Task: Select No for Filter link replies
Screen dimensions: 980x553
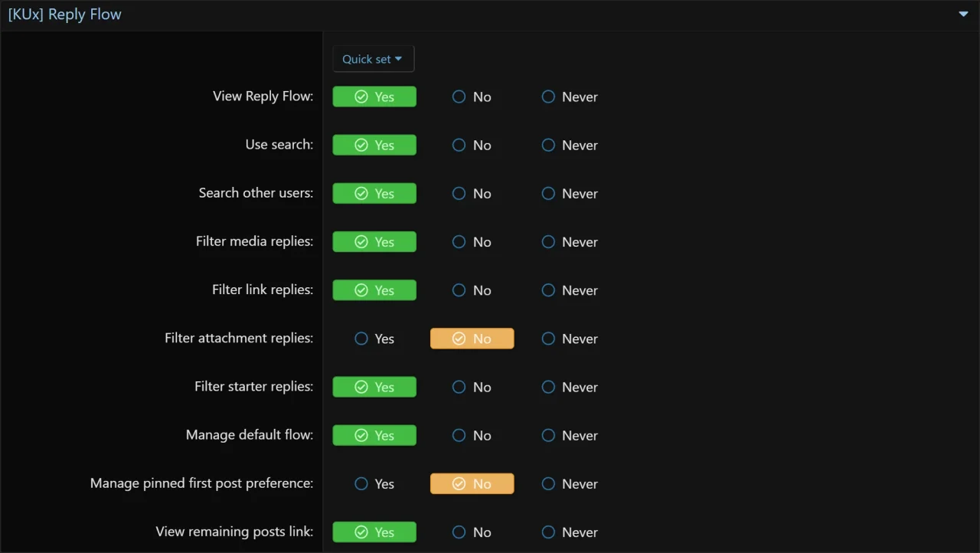Action: click(472, 290)
